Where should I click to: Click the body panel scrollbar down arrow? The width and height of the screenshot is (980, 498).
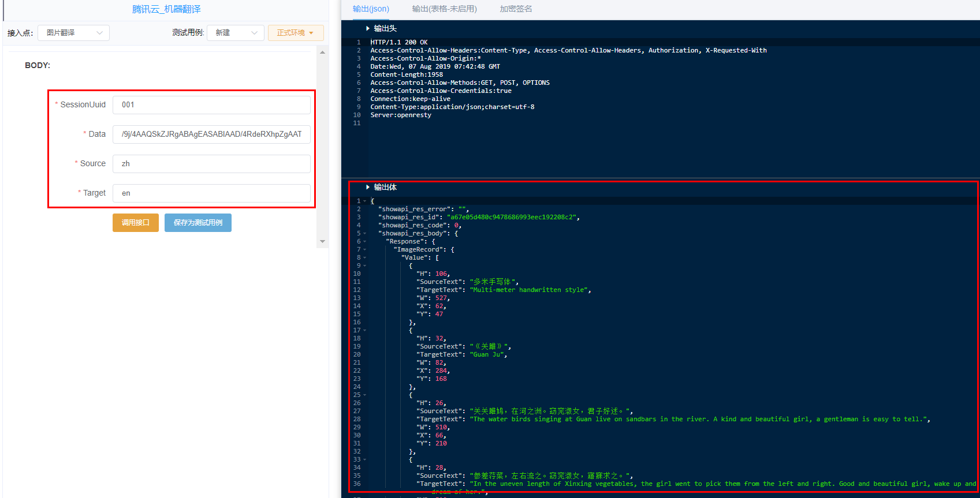(323, 242)
